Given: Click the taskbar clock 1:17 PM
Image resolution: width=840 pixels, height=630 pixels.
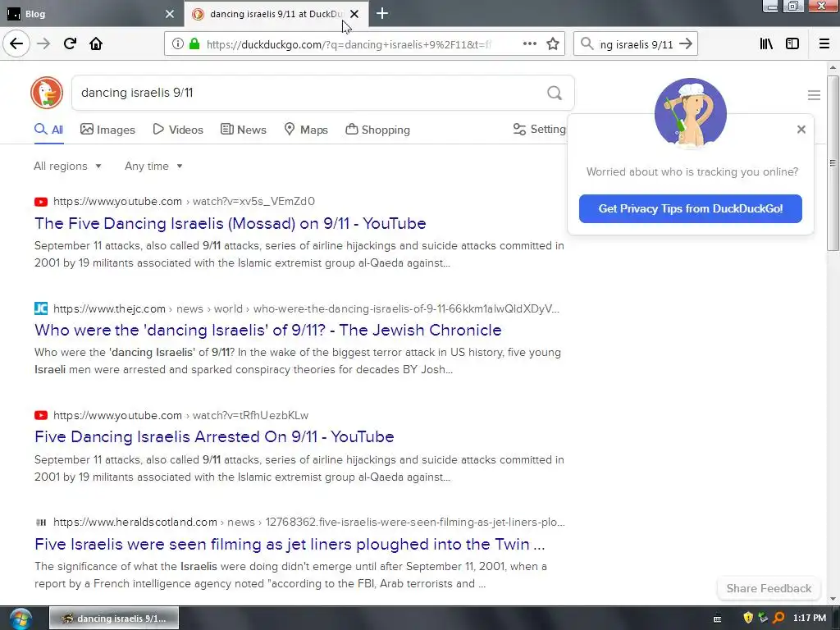Looking at the screenshot, I should click(x=809, y=619).
